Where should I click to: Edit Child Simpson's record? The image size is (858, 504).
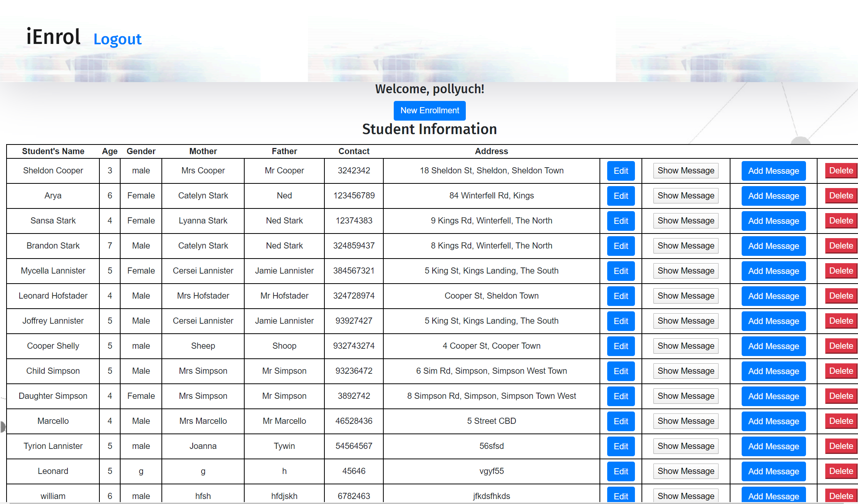(621, 371)
